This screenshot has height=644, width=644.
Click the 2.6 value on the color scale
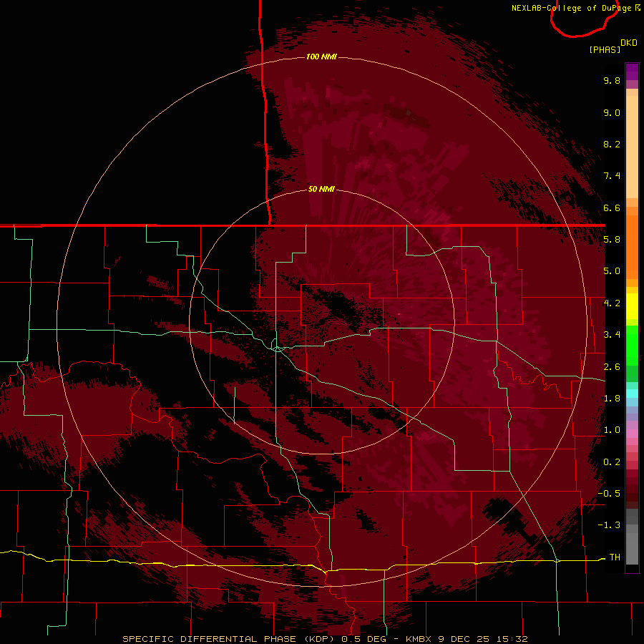(612, 367)
